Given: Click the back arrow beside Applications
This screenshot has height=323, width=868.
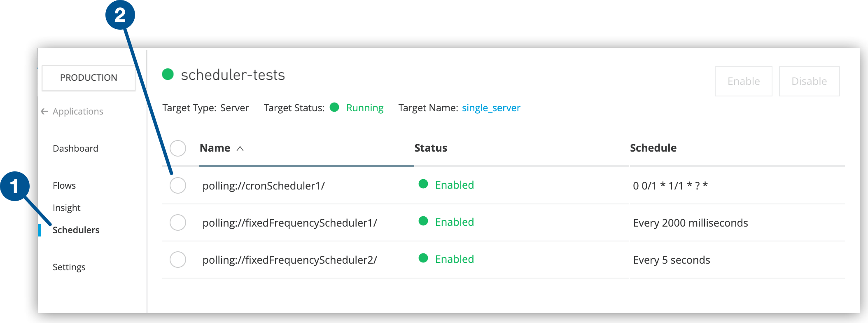Looking at the screenshot, I should pyautogui.click(x=44, y=112).
